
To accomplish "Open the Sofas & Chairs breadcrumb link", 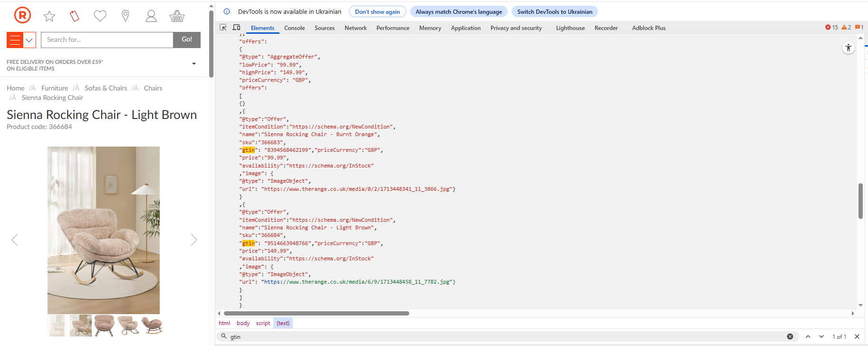I will click(106, 88).
